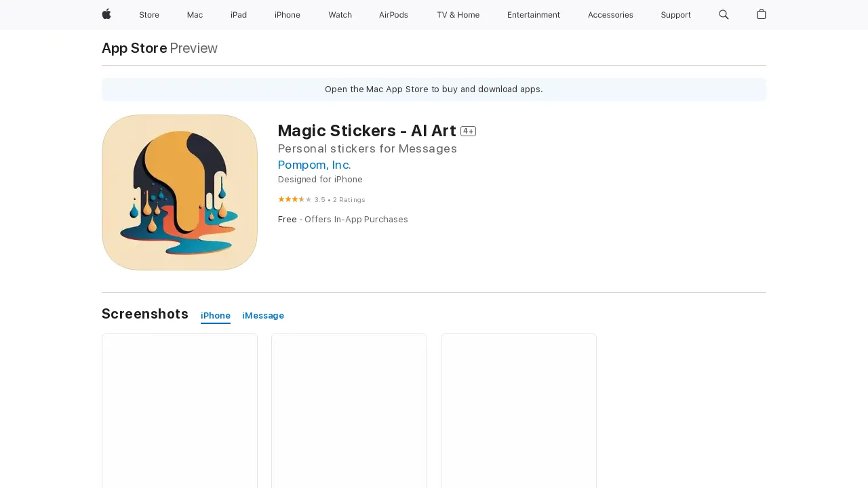Click the middle screenshot thumbnail
Viewport: 868px width, 488px height.
[x=349, y=410]
